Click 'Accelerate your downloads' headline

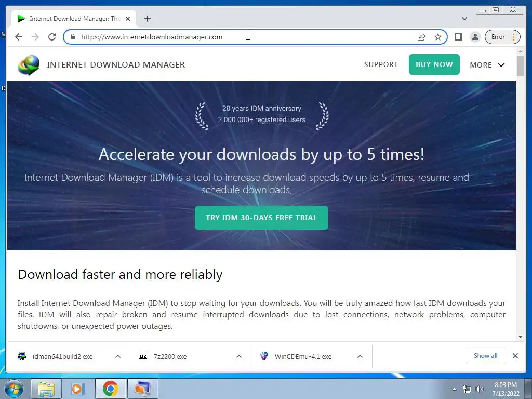(261, 154)
